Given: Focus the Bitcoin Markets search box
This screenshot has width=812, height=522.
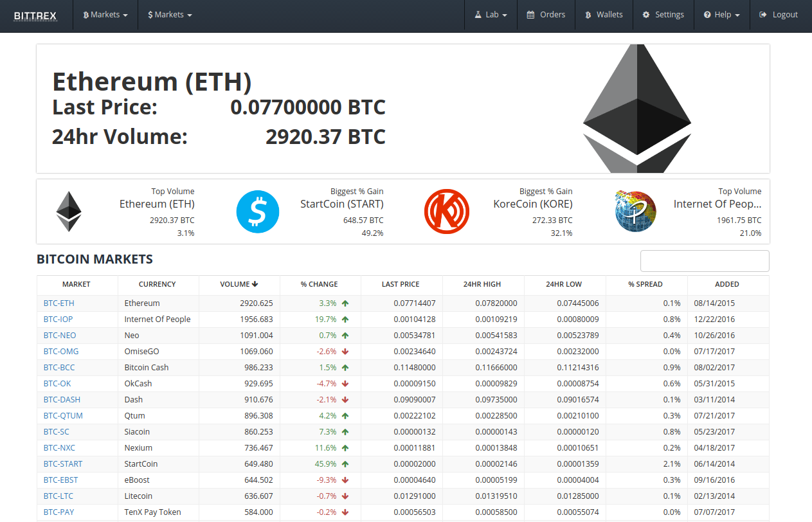Looking at the screenshot, I should point(705,261).
